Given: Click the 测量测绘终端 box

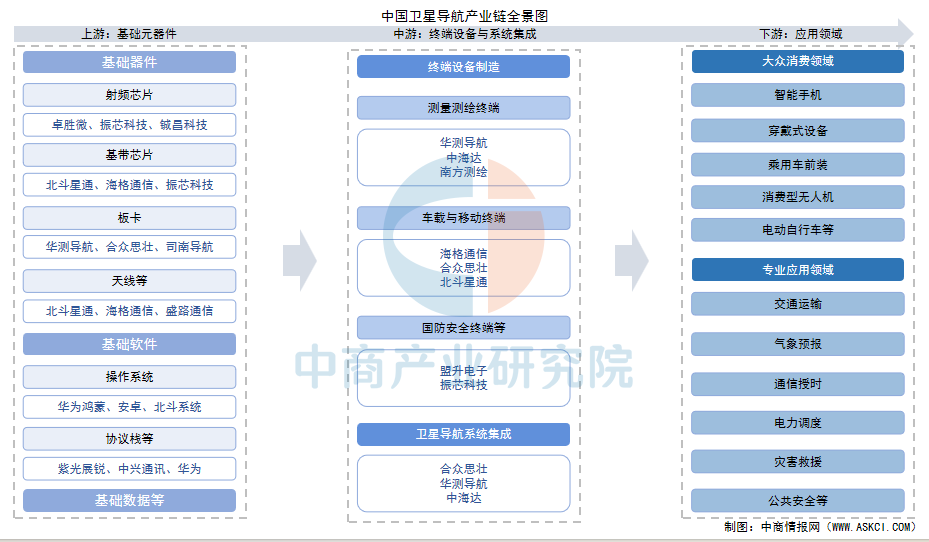Looking at the screenshot, I should click(x=463, y=108).
